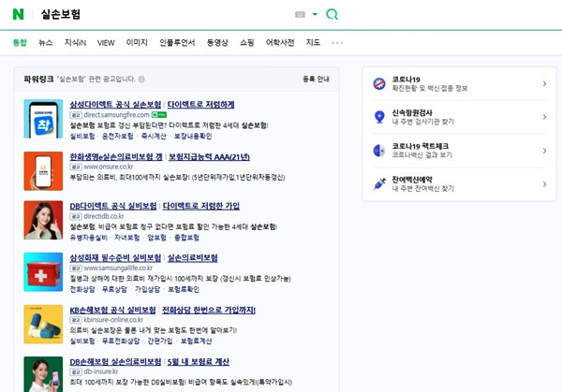The image size is (562, 392).
Task: Open the 가입상담 sublink
Action: (x=147, y=289)
